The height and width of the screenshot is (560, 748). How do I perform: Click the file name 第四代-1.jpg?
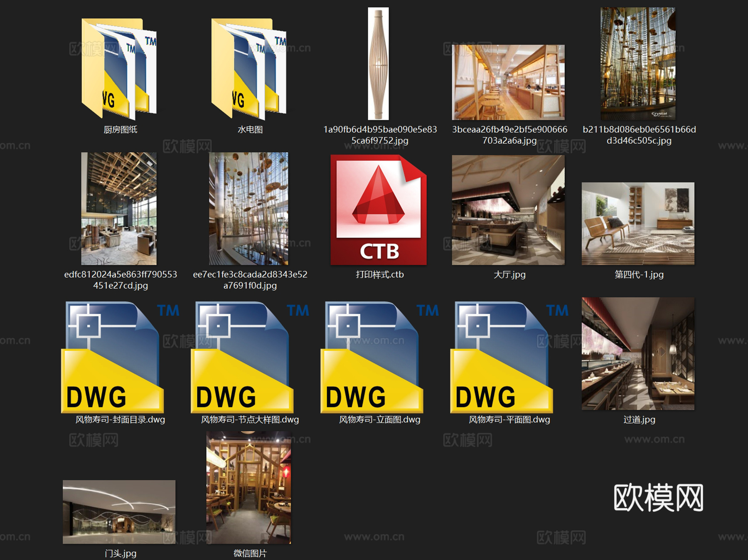point(639,274)
